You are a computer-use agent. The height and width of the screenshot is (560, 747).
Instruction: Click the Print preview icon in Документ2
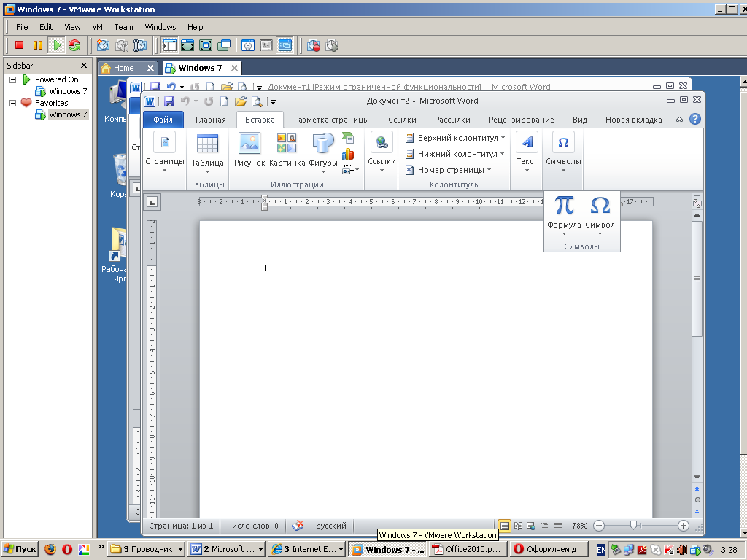pyautogui.click(x=257, y=101)
